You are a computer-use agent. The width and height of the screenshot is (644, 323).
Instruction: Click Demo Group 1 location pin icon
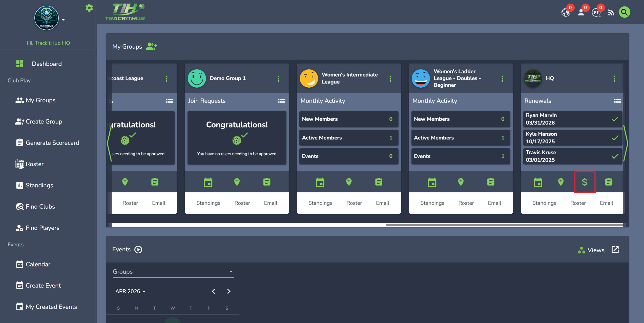237,182
